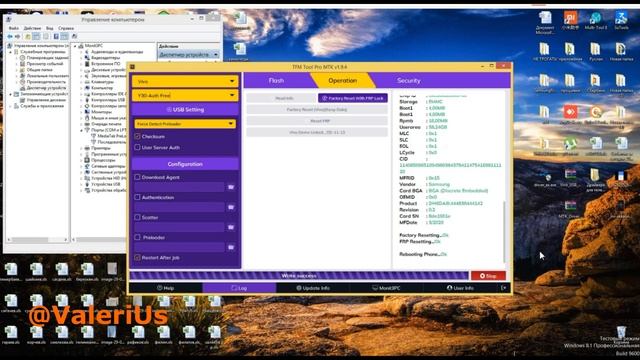This screenshot has height=360, width=640.
Task: Open MTK_Driver desktop icon
Action: (x=570, y=209)
